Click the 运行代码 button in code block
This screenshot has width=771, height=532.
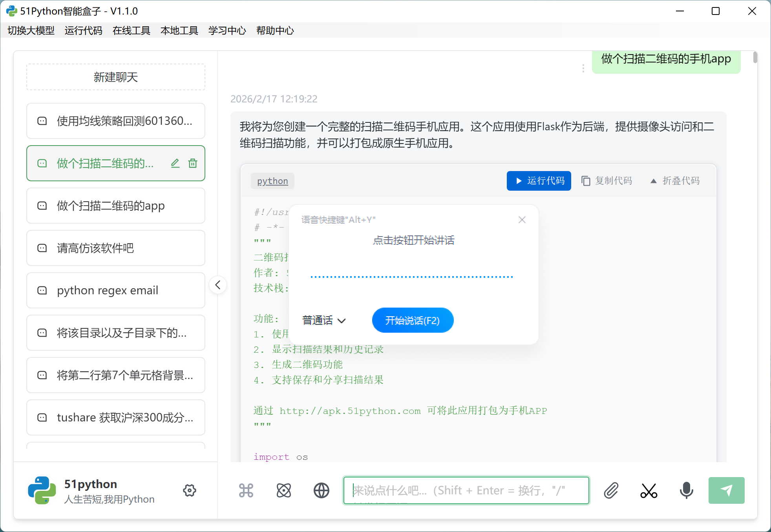click(x=539, y=181)
